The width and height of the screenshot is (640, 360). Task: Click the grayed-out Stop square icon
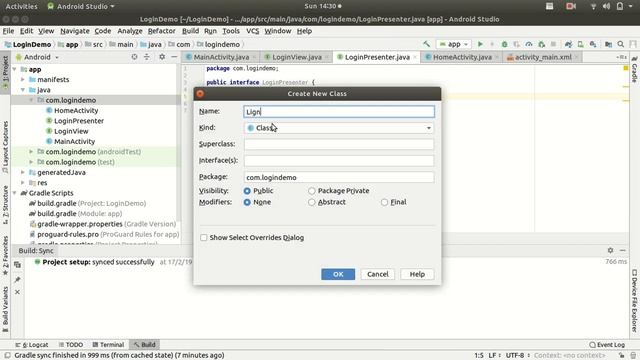coord(553,44)
